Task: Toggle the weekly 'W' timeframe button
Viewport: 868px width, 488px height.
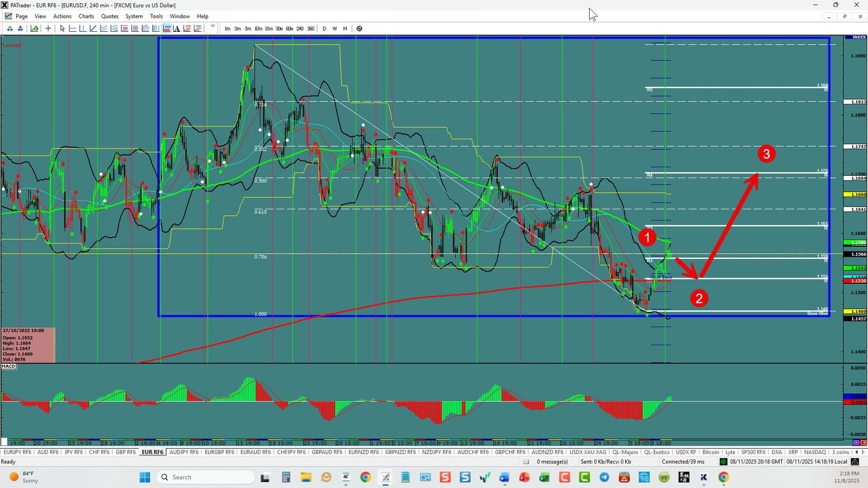Action: click(x=334, y=28)
